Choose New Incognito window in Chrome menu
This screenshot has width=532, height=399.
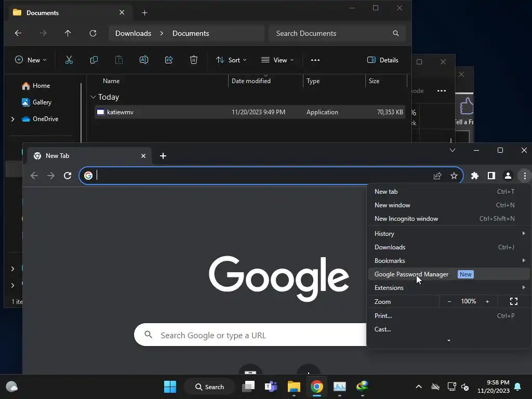click(x=449, y=219)
